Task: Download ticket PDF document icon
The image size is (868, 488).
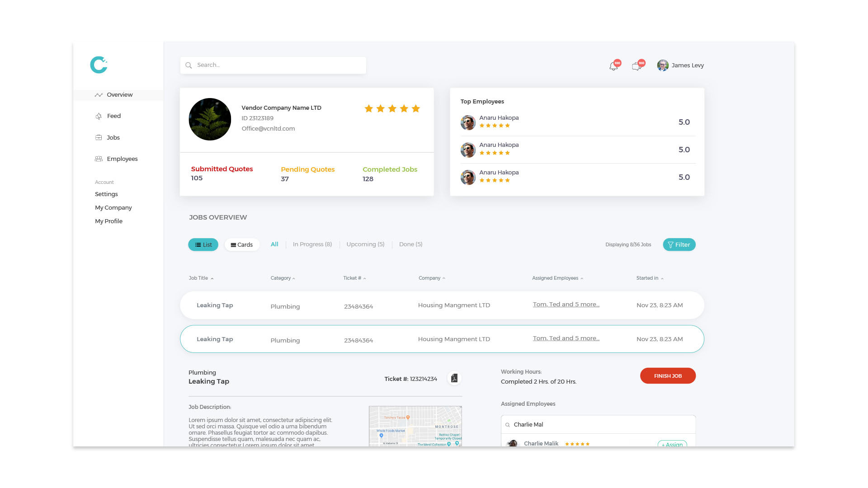Action: click(x=454, y=379)
